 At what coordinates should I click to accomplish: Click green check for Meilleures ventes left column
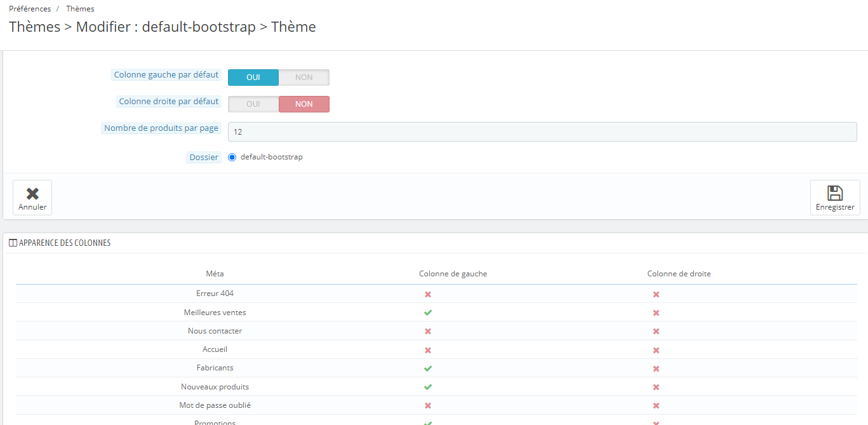(428, 313)
